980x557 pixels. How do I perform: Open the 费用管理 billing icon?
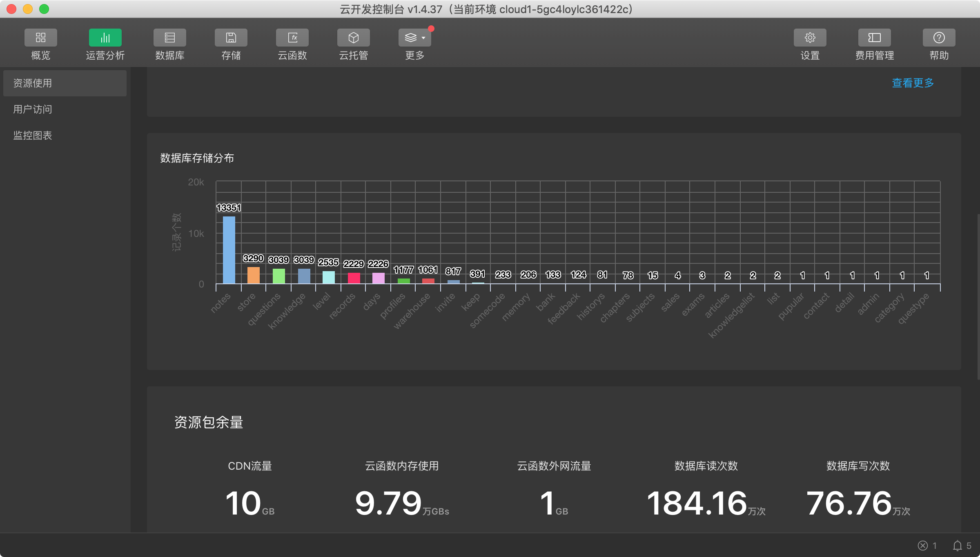pos(874,38)
